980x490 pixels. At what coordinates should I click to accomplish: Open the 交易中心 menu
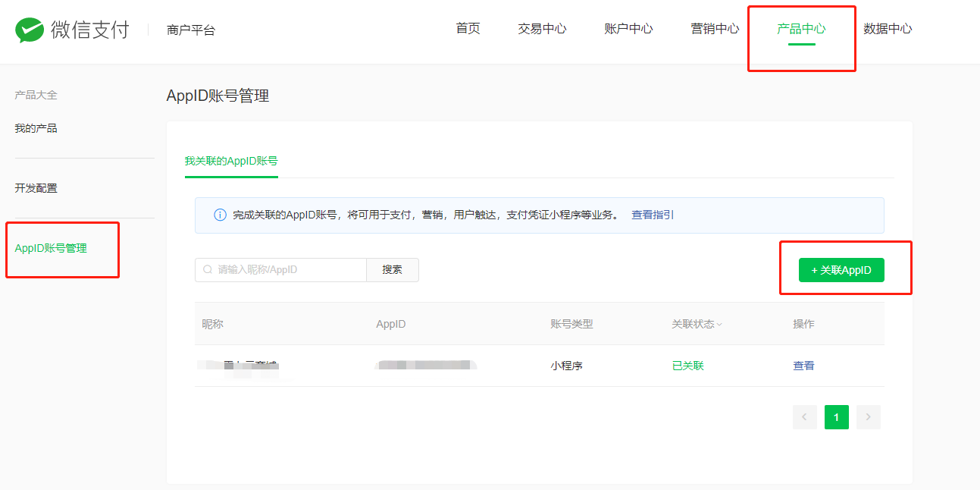click(542, 29)
